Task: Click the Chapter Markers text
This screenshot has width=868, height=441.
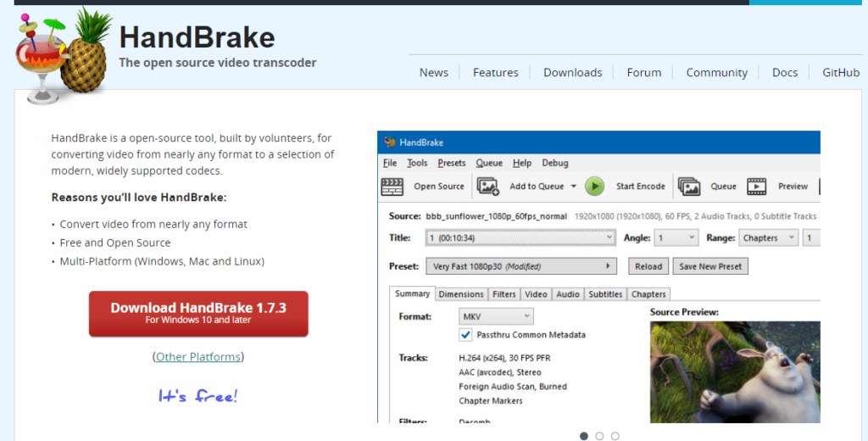Action: click(491, 400)
